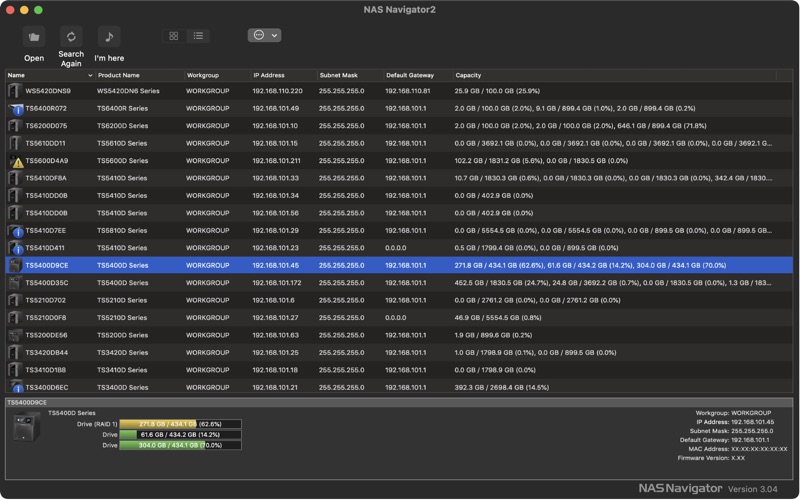The width and height of the screenshot is (800, 500).
Task: Click the large NAS image in details panel
Action: click(27, 427)
